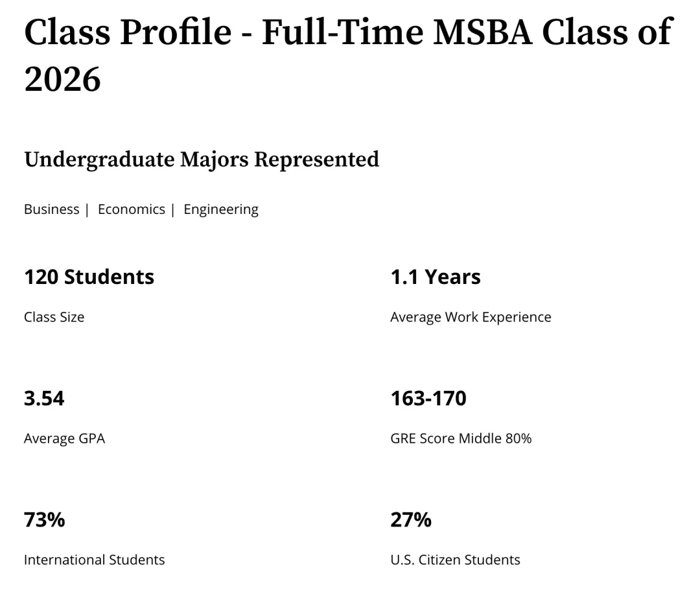Click the separator between Business and Economics
The width and height of the screenshot is (700, 590).
87,209
